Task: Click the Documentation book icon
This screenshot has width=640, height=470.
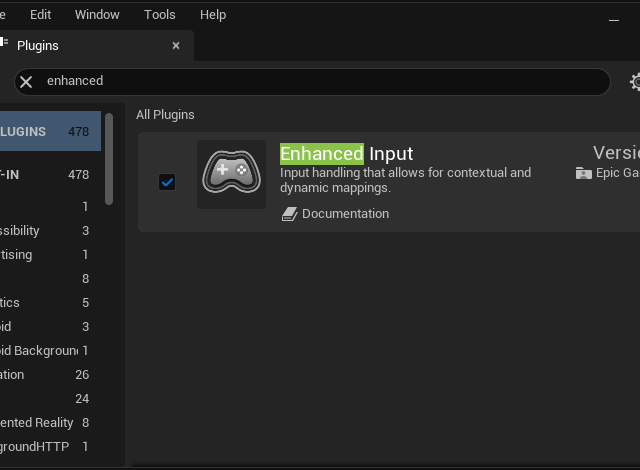Action: pyautogui.click(x=289, y=214)
